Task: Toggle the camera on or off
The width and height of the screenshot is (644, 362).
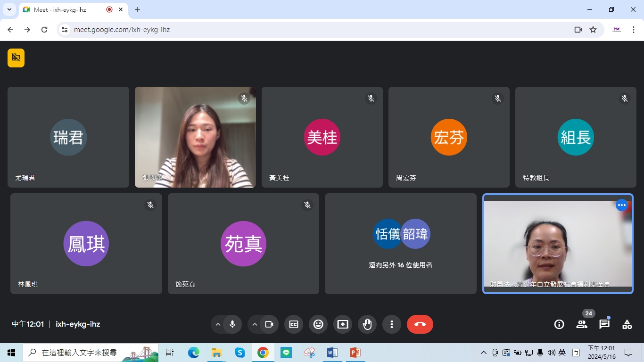Action: [x=269, y=324]
